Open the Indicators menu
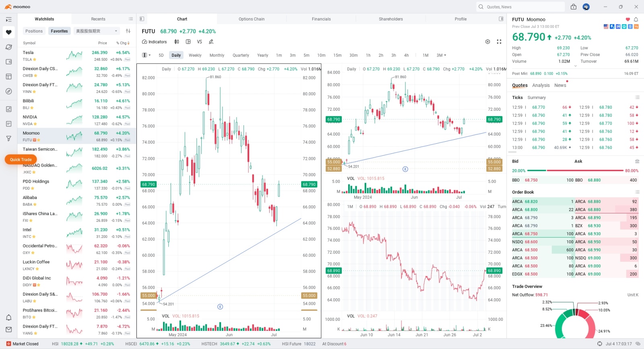The height and width of the screenshot is (349, 644). [155, 42]
